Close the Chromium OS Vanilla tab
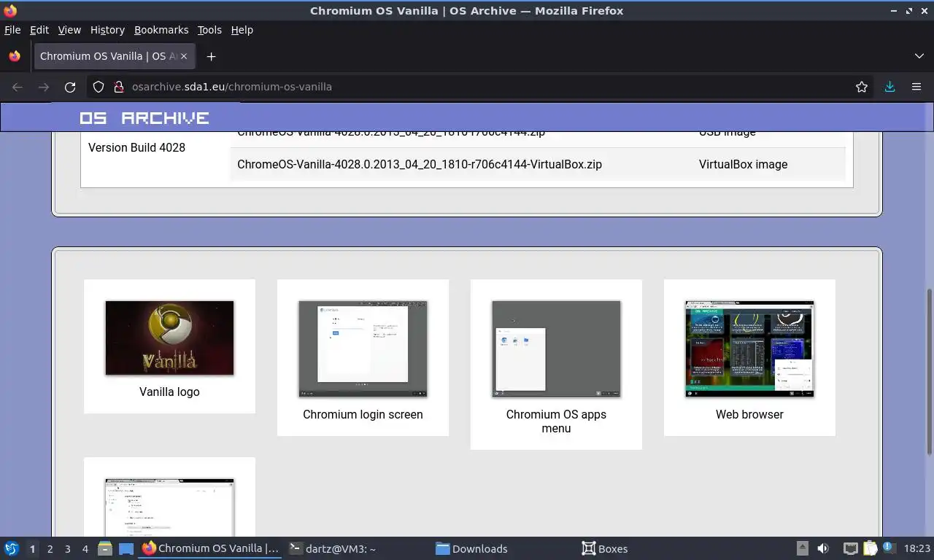934x560 pixels. coord(184,56)
